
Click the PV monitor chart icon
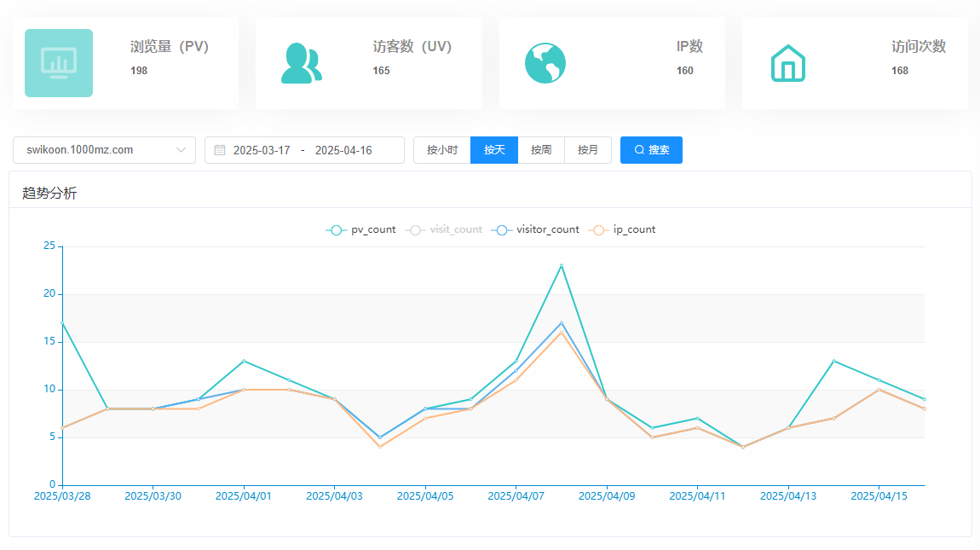click(59, 63)
